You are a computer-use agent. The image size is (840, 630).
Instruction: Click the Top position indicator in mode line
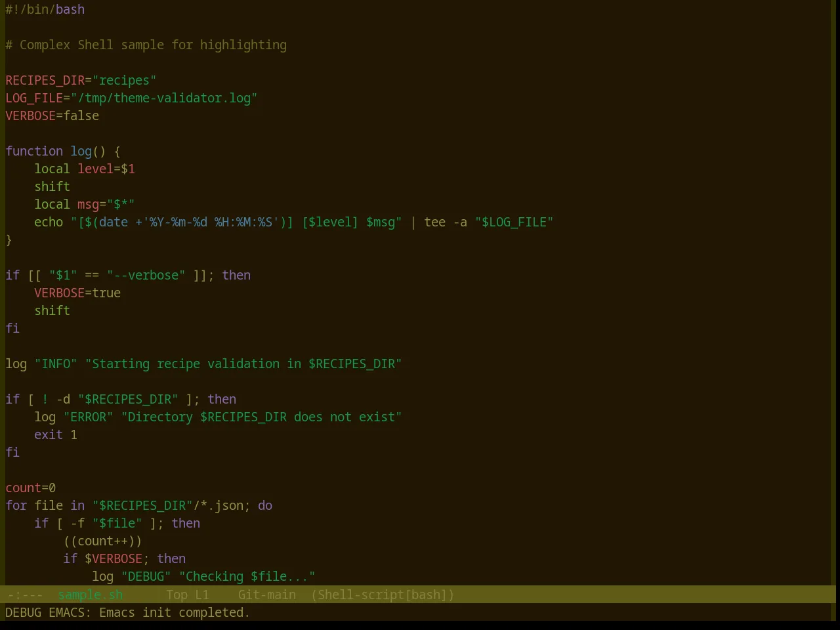coord(177,595)
